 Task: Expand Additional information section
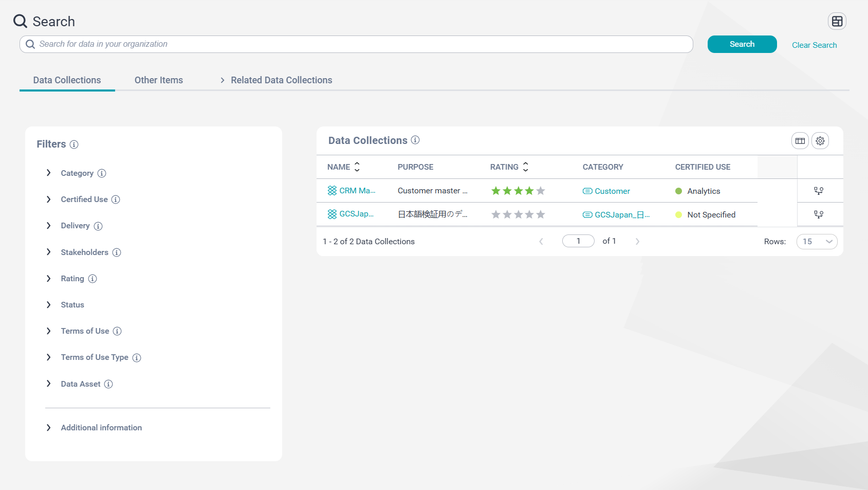pyautogui.click(x=48, y=427)
